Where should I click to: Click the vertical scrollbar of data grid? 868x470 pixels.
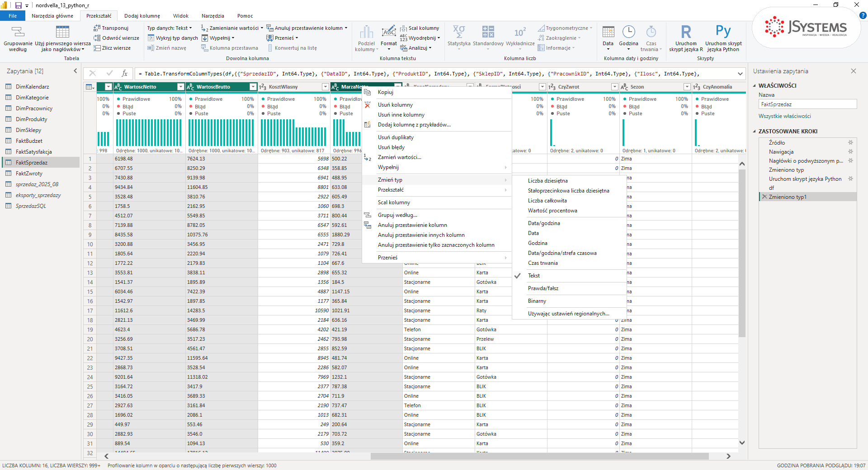tap(742, 253)
